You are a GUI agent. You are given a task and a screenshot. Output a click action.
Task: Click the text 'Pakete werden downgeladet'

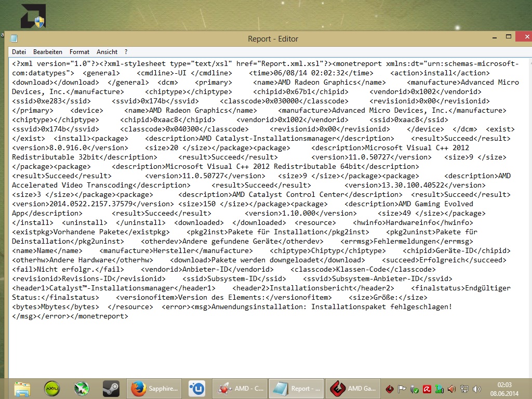click(265, 260)
